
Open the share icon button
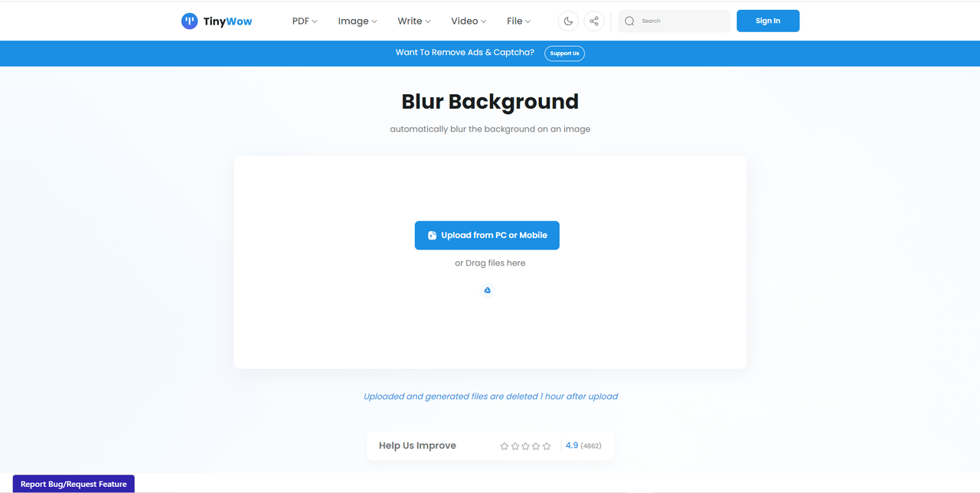click(594, 21)
